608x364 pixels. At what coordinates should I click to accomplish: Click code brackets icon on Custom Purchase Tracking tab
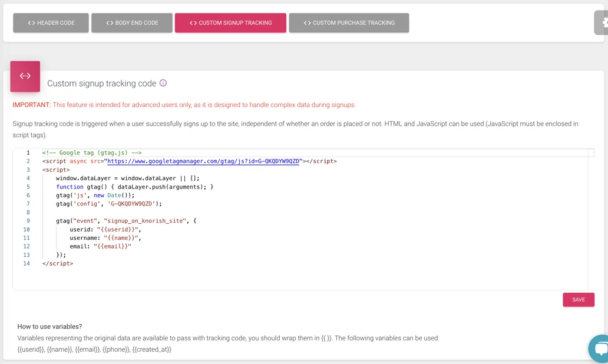click(x=307, y=23)
